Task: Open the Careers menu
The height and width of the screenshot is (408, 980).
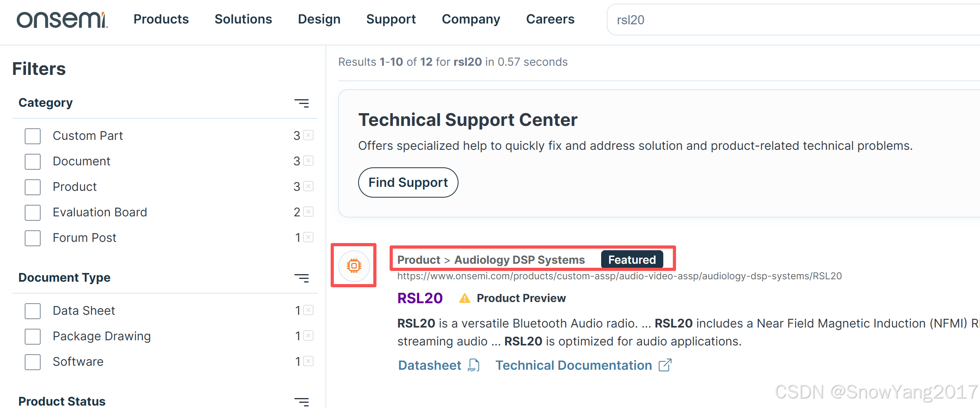Action: [x=550, y=19]
